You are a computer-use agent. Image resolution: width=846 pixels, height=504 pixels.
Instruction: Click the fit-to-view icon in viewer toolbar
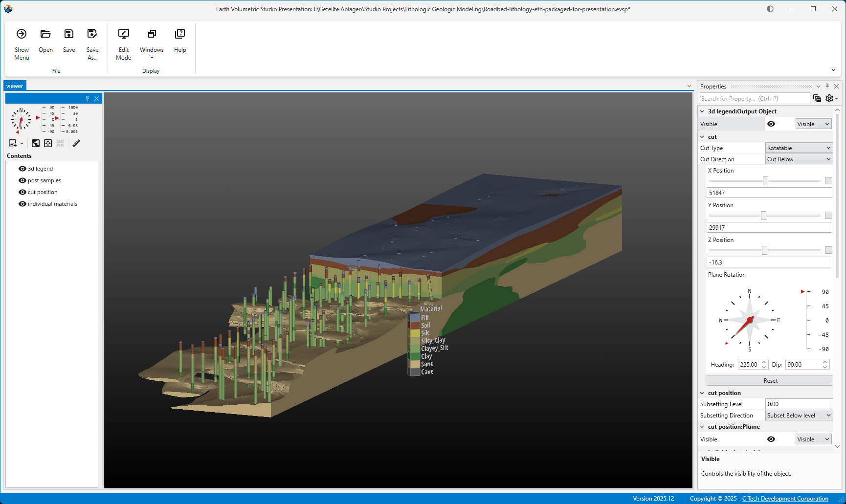pos(48,143)
